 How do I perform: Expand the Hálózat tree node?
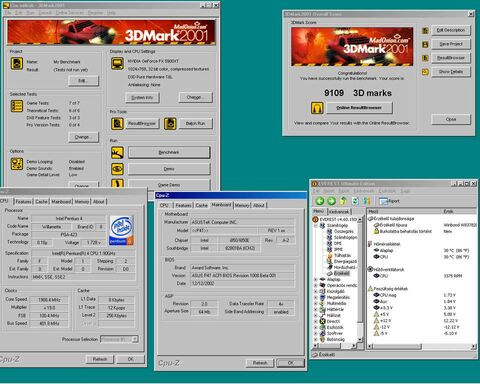pyautogui.click(x=315, y=315)
